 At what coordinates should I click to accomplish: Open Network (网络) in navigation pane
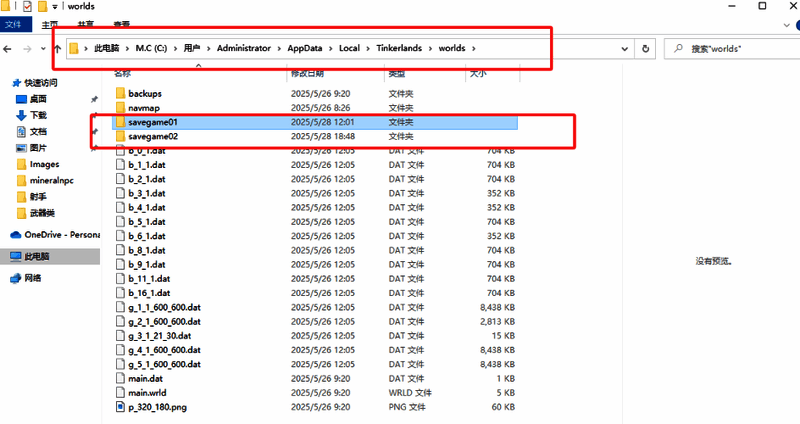[33, 277]
